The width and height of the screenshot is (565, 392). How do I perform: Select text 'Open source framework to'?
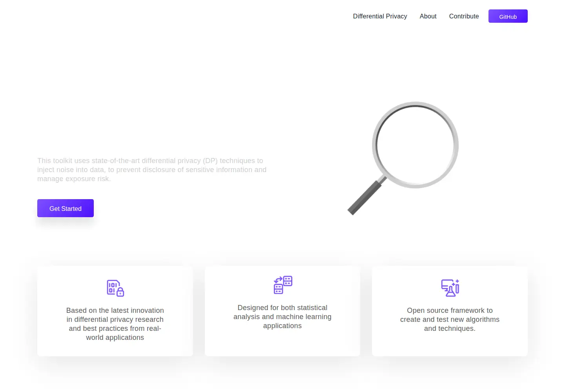(450, 310)
